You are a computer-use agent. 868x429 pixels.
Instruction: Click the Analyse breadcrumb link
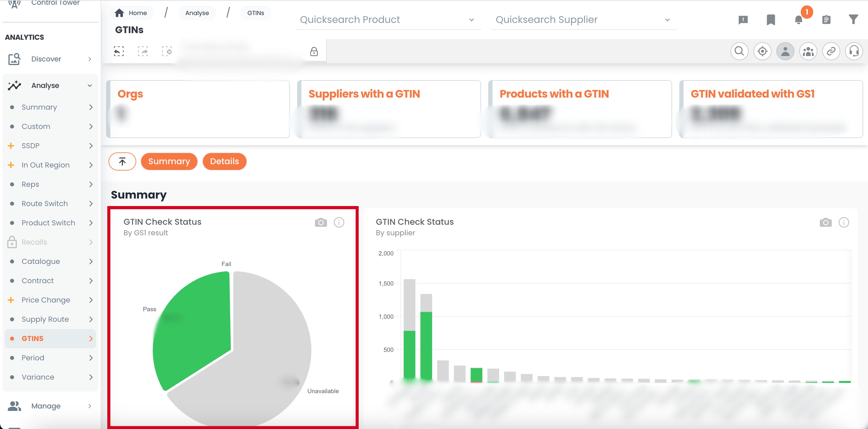point(197,13)
